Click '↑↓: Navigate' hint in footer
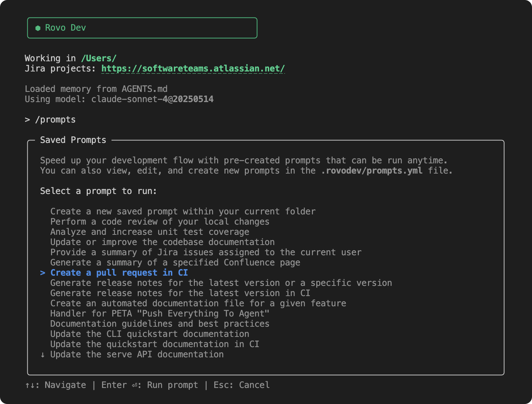 [55, 385]
